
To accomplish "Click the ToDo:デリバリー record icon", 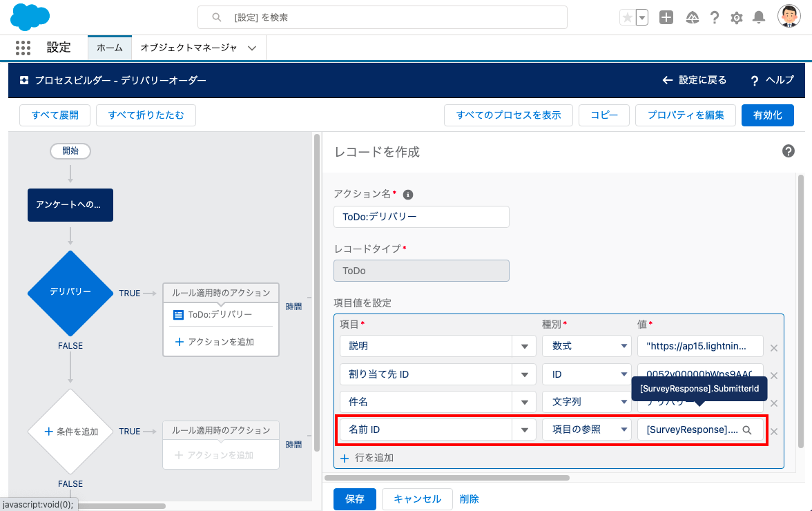I will coord(178,315).
